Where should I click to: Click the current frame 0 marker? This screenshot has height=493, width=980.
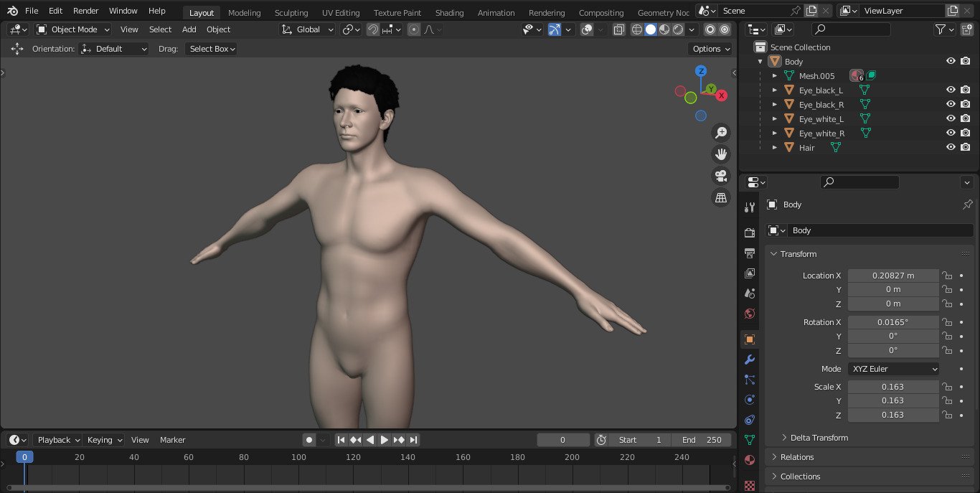[24, 457]
